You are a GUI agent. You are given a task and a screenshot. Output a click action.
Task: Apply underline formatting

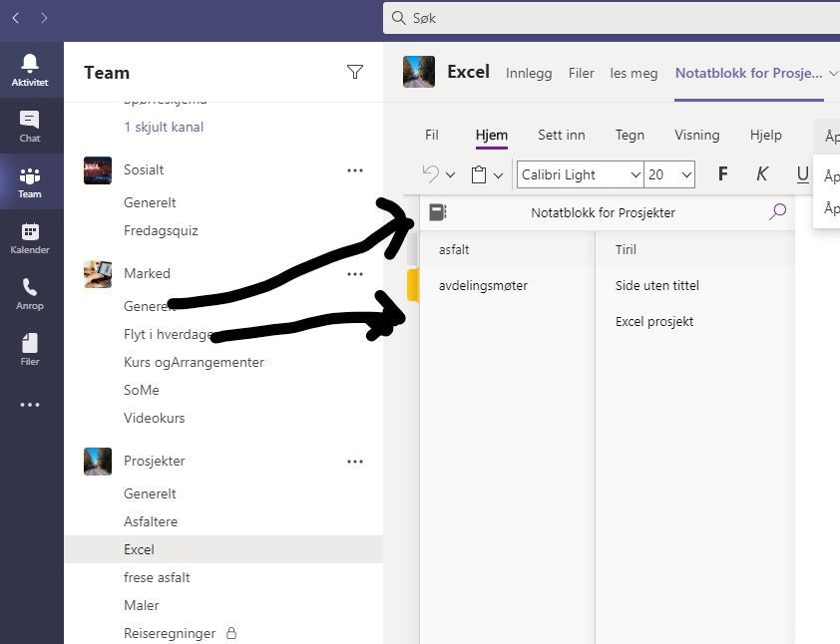point(802,173)
